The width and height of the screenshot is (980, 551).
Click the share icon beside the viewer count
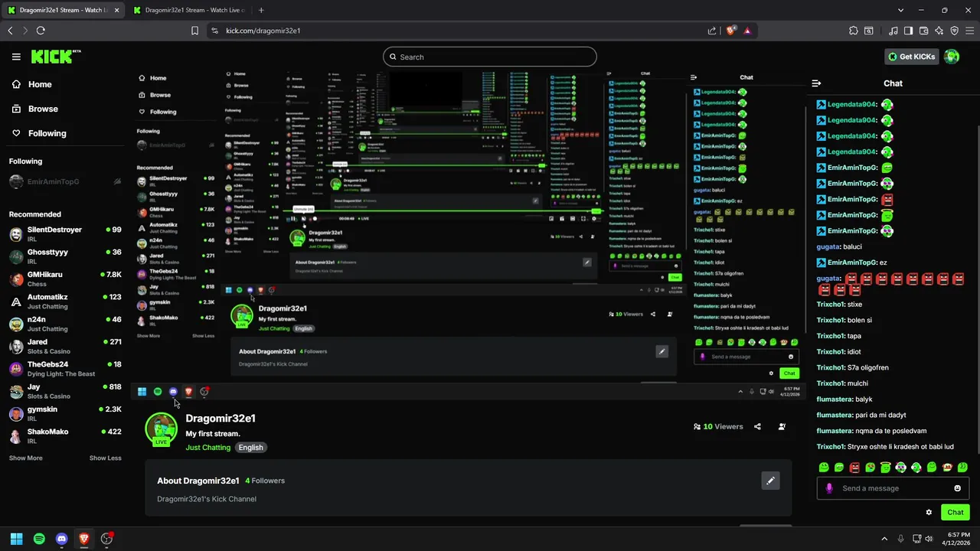pos(757,427)
